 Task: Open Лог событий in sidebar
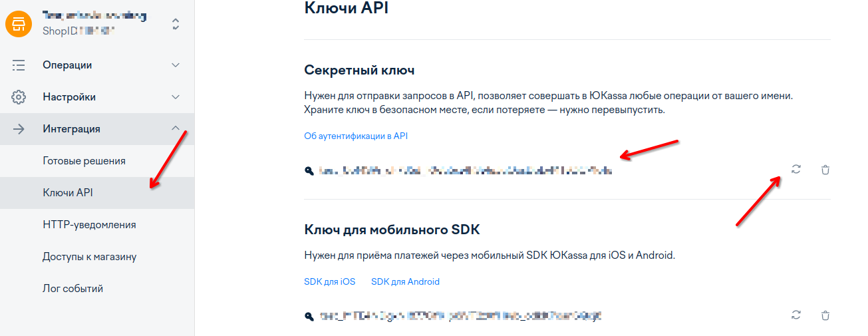point(72,289)
